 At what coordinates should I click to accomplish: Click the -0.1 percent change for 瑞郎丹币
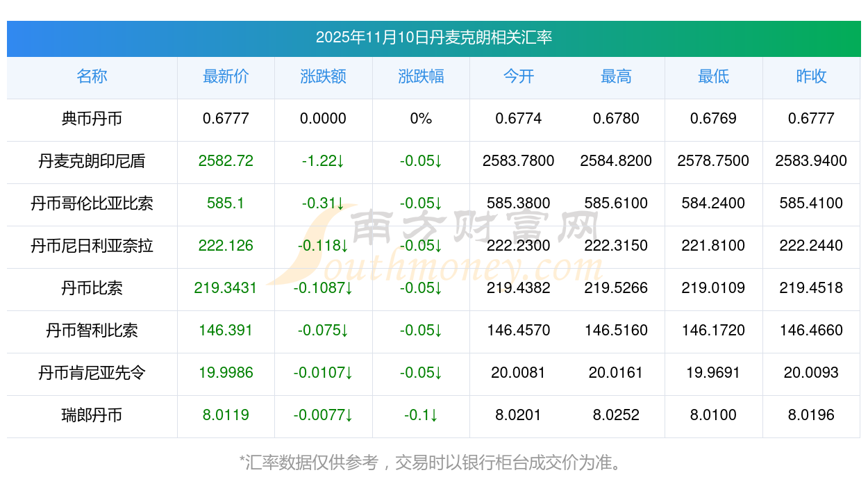coord(421,415)
